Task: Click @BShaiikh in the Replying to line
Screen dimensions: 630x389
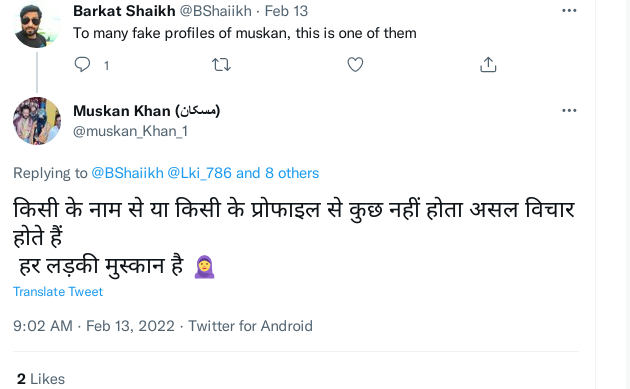Action: click(128, 173)
